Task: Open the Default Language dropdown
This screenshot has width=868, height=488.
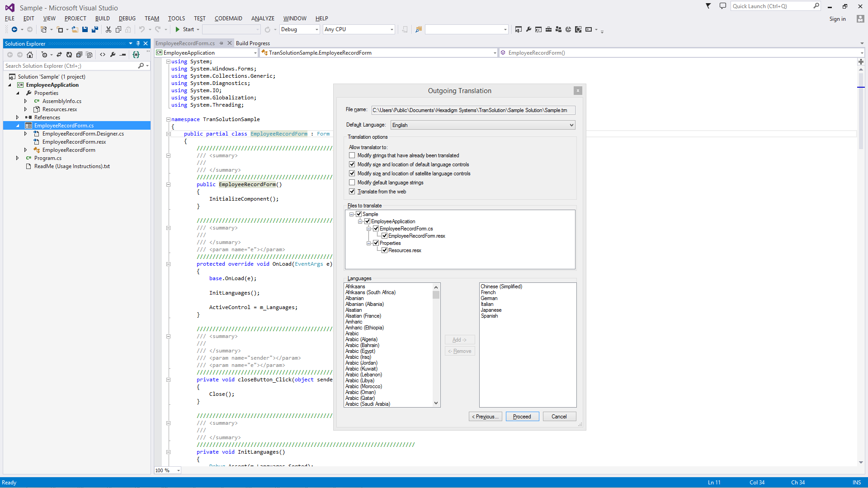Action: (571, 125)
